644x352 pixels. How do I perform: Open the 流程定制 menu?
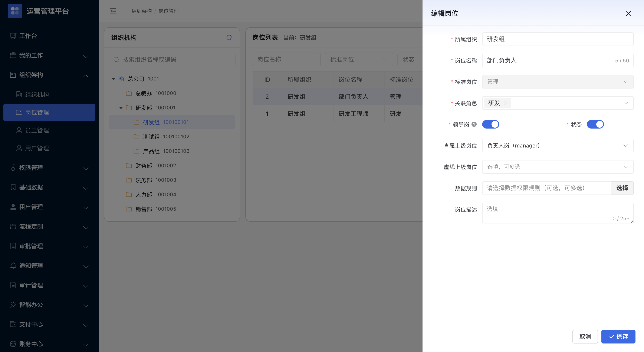(x=49, y=226)
